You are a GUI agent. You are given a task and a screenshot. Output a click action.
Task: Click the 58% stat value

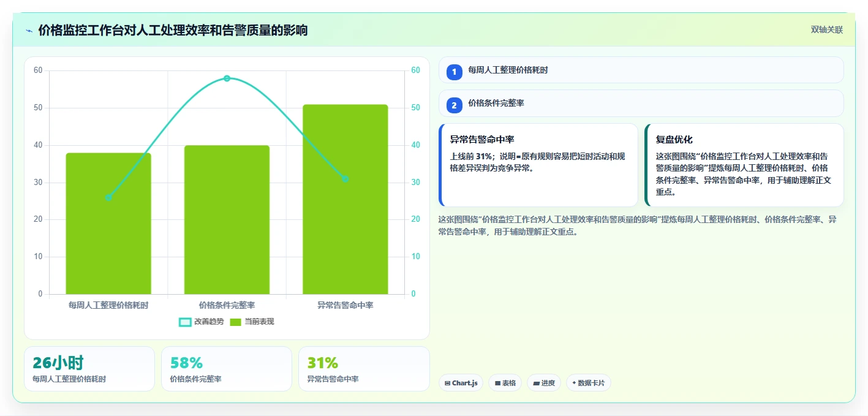(186, 363)
